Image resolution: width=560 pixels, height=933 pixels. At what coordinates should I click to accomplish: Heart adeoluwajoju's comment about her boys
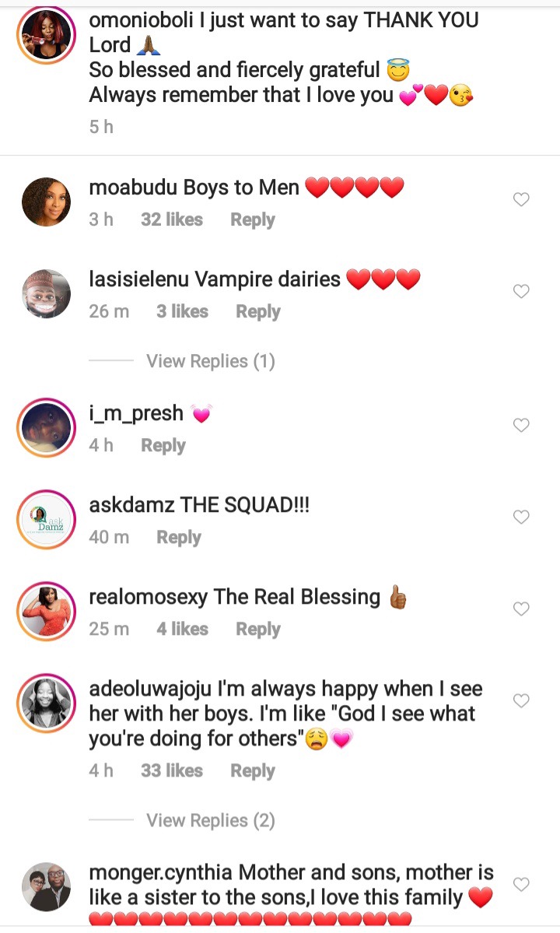pyautogui.click(x=521, y=700)
